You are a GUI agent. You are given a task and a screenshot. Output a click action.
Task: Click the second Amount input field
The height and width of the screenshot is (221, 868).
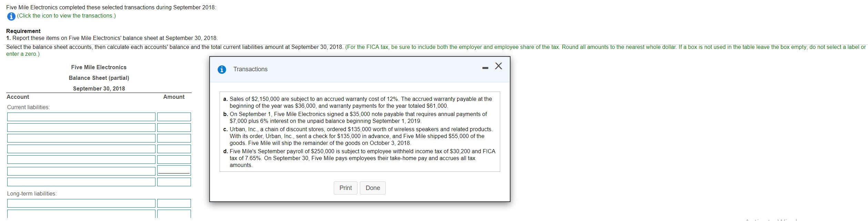(x=174, y=128)
